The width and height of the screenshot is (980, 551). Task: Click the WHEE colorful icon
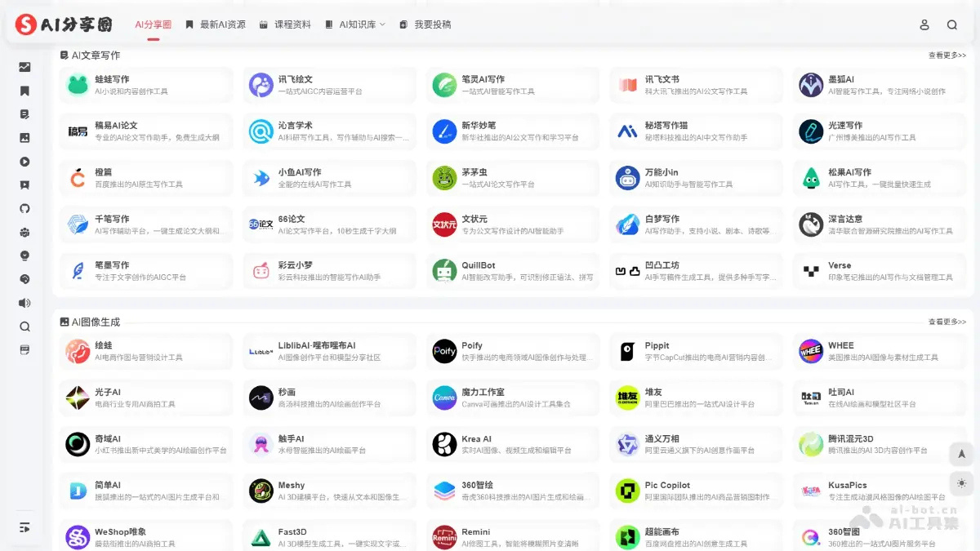click(x=811, y=351)
